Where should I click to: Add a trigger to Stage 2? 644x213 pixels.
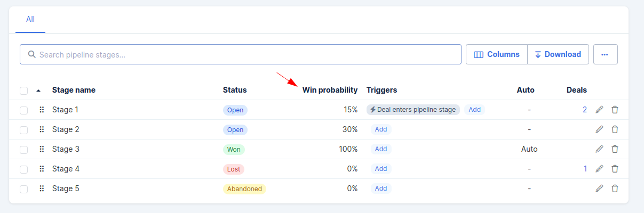[x=381, y=129]
